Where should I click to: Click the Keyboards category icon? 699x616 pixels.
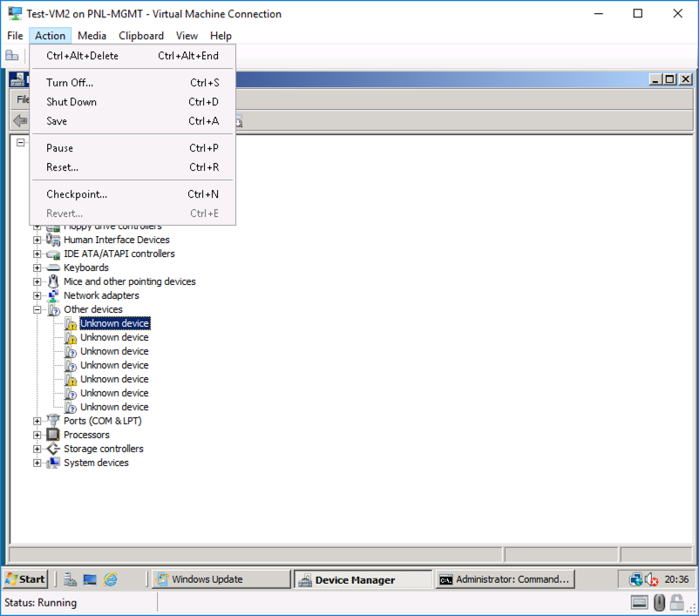[53, 267]
